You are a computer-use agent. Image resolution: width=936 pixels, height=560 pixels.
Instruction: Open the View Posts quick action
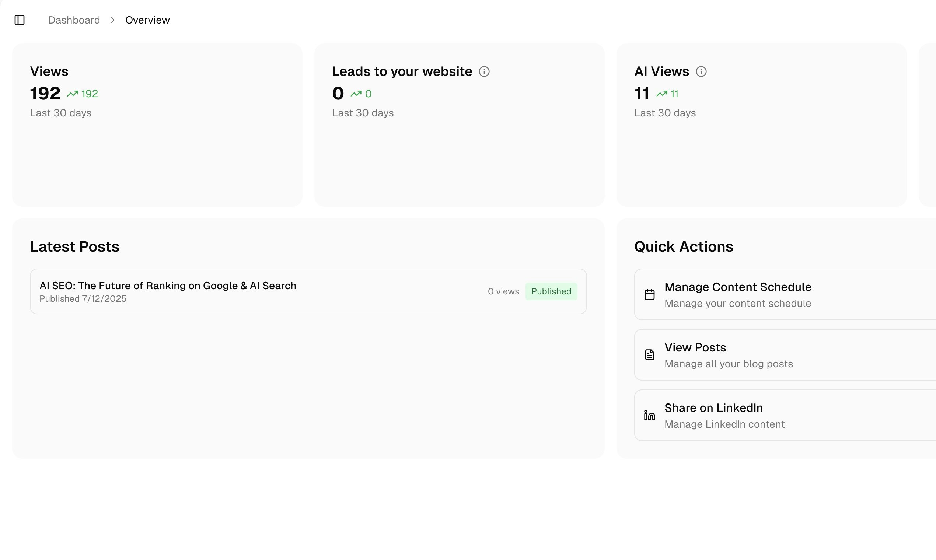tap(695, 347)
